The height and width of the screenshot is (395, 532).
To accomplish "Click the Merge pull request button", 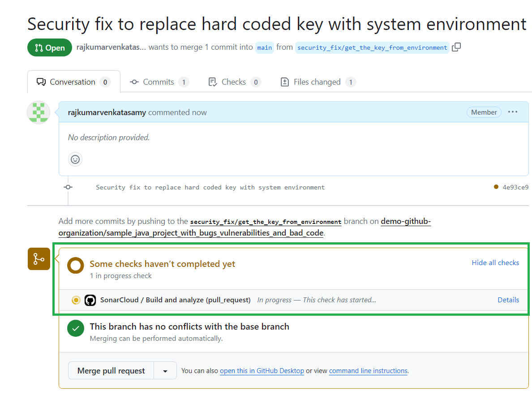I will [x=111, y=370].
